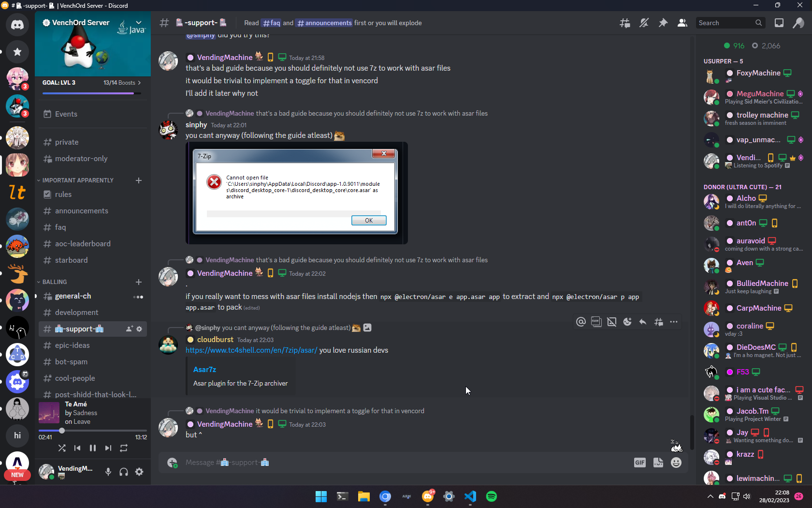Deafen audio with the headphones button
The width and height of the screenshot is (812, 508).
[124, 472]
